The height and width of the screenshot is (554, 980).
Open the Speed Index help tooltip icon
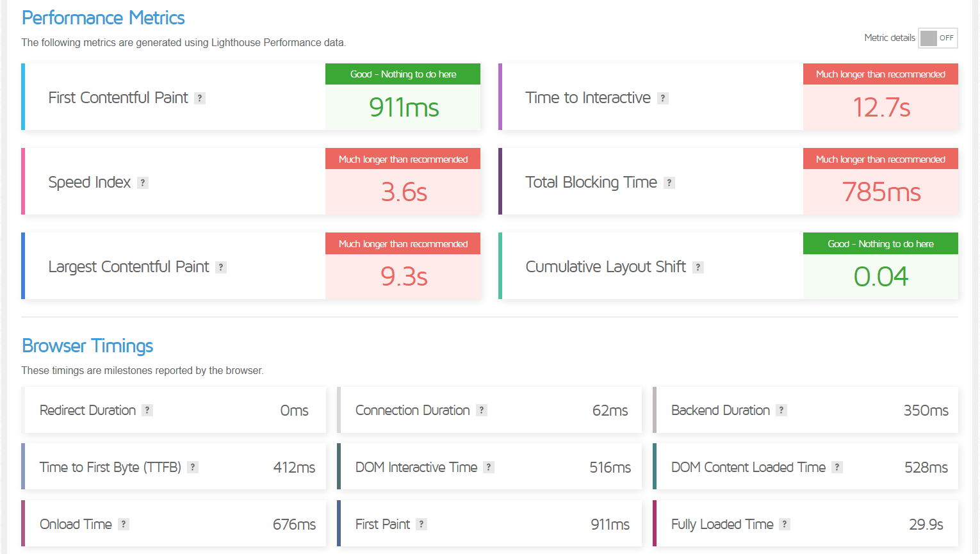143,183
